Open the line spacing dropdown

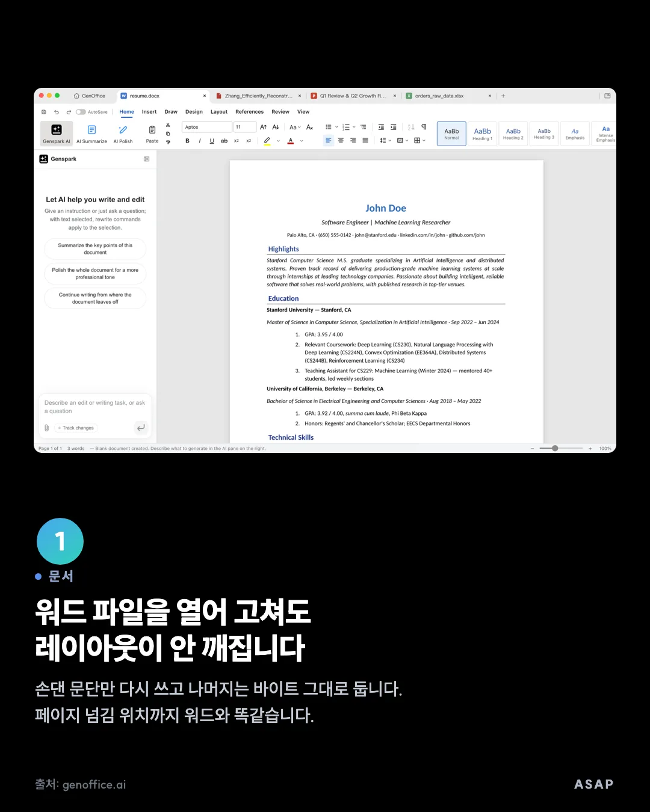385,140
